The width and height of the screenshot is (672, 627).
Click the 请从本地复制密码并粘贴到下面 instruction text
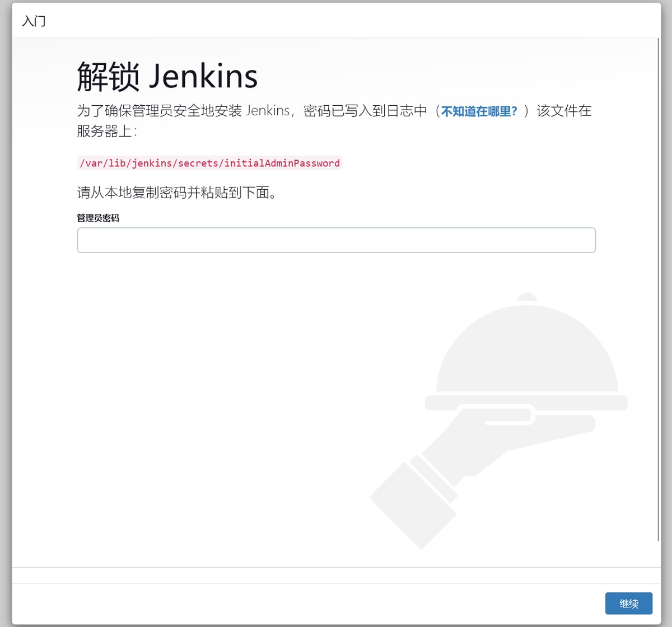[178, 193]
